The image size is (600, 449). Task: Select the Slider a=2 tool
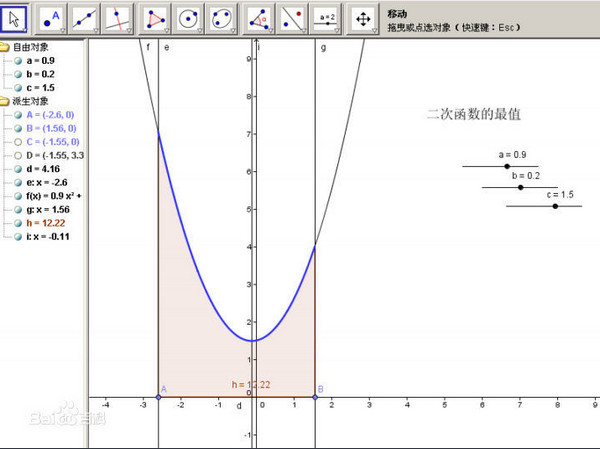pos(325,18)
